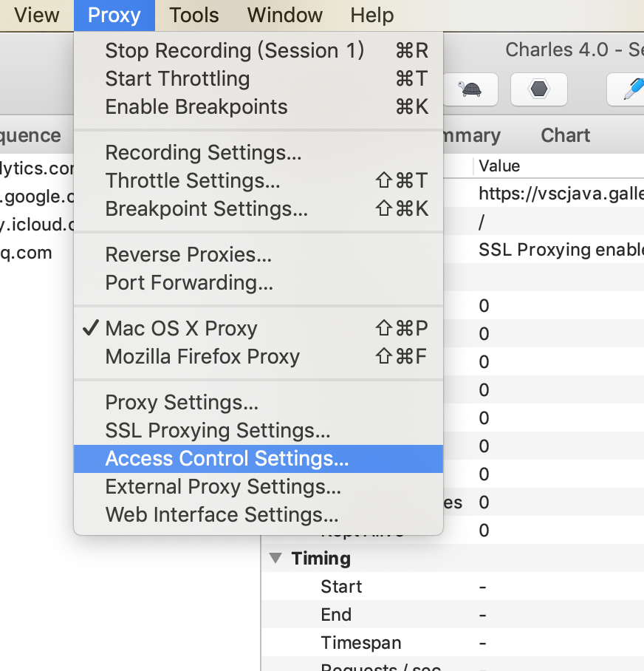Open SSL Proxying Settings…

point(258,431)
